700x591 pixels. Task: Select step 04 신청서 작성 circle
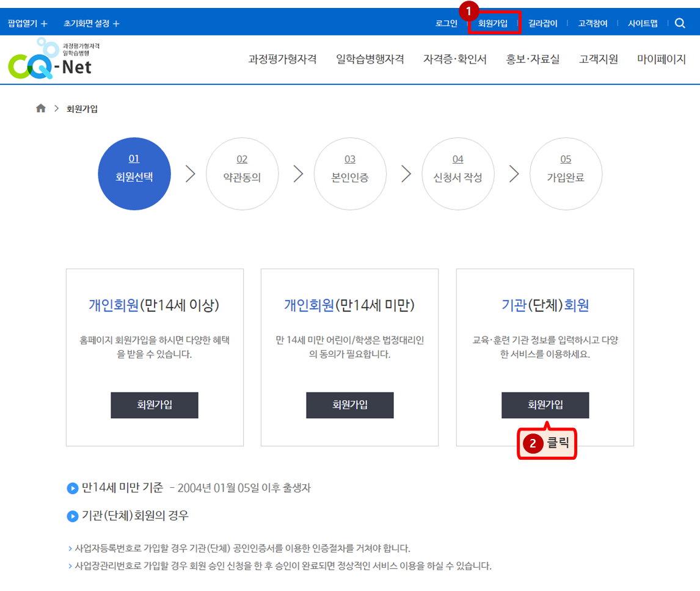pos(458,173)
